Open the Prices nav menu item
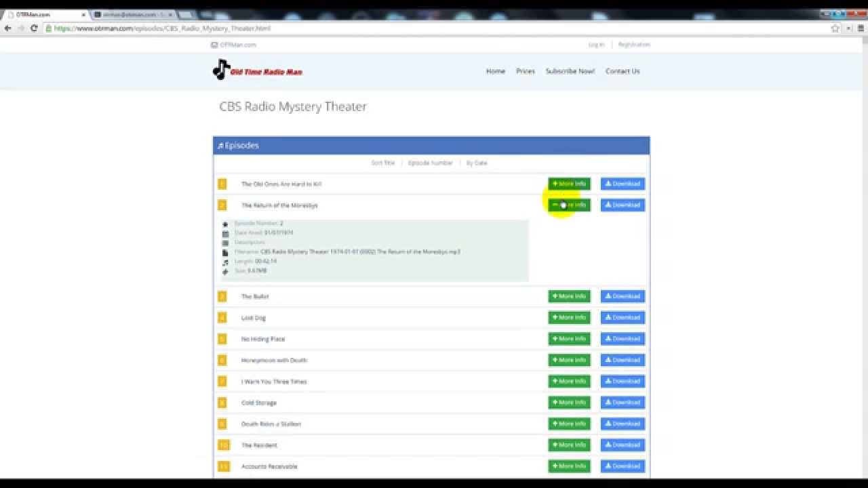This screenshot has width=868, height=488. [x=526, y=71]
